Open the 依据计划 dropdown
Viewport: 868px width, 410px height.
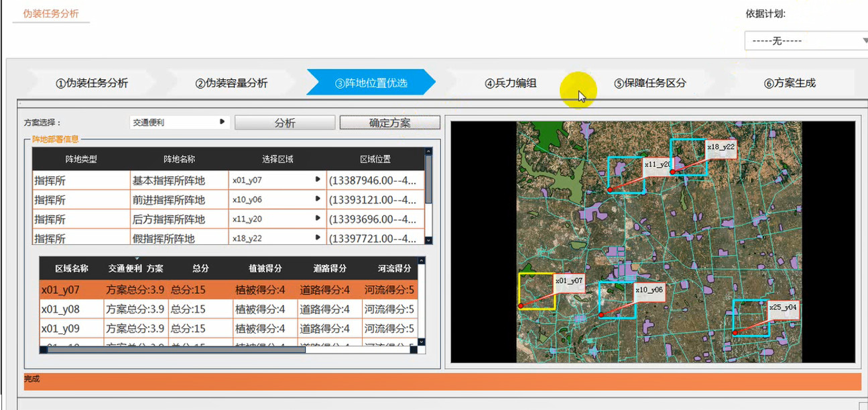(x=806, y=41)
